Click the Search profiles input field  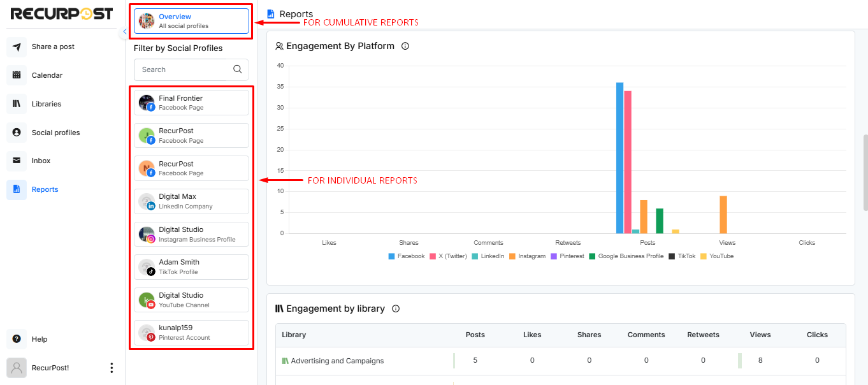point(191,69)
